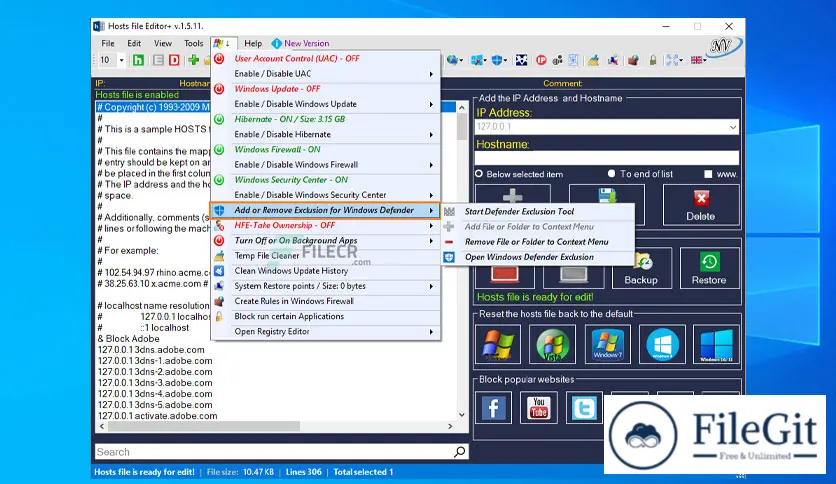
Task: Select Block run certain Applications
Action: coord(325,317)
